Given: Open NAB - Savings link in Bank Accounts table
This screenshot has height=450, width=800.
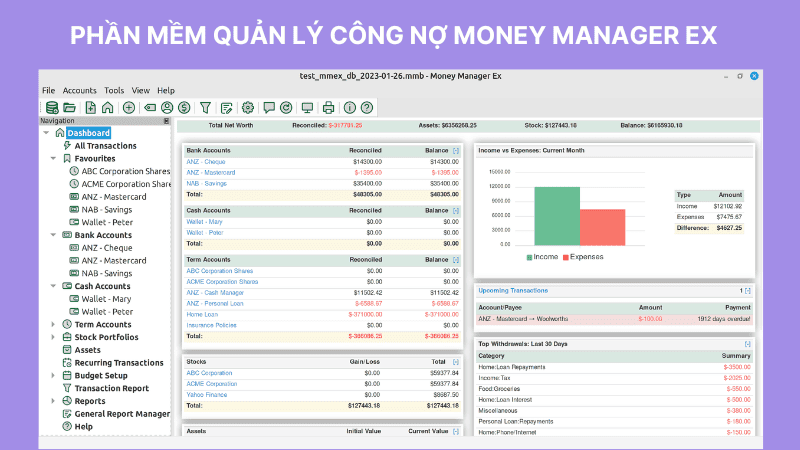Looking at the screenshot, I should coord(207,184).
